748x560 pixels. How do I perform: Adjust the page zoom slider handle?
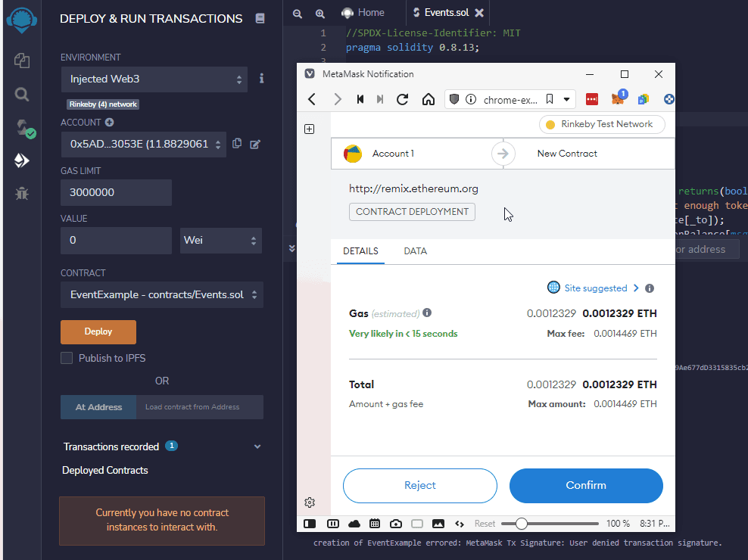pos(522,524)
